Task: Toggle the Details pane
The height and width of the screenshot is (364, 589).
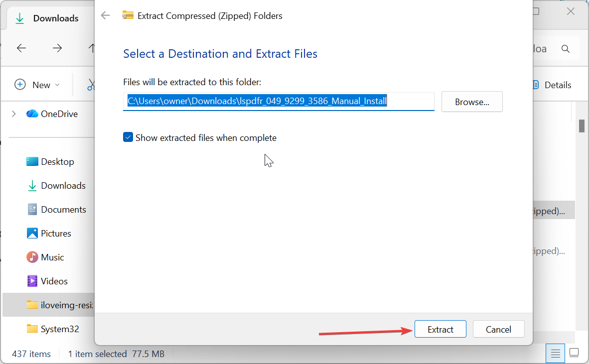Action: tap(551, 85)
